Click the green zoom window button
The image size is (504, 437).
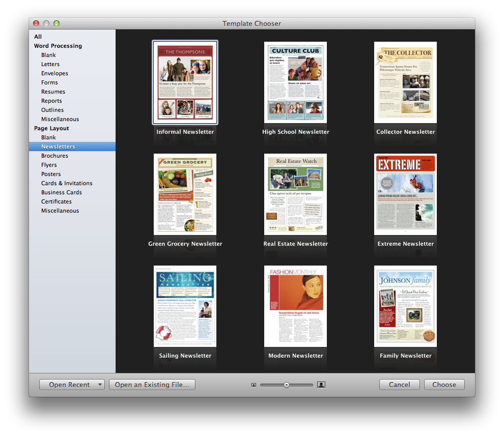coord(57,23)
